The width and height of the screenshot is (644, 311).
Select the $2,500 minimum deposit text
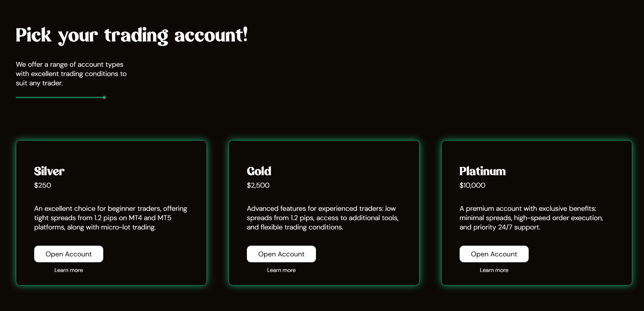coord(258,186)
